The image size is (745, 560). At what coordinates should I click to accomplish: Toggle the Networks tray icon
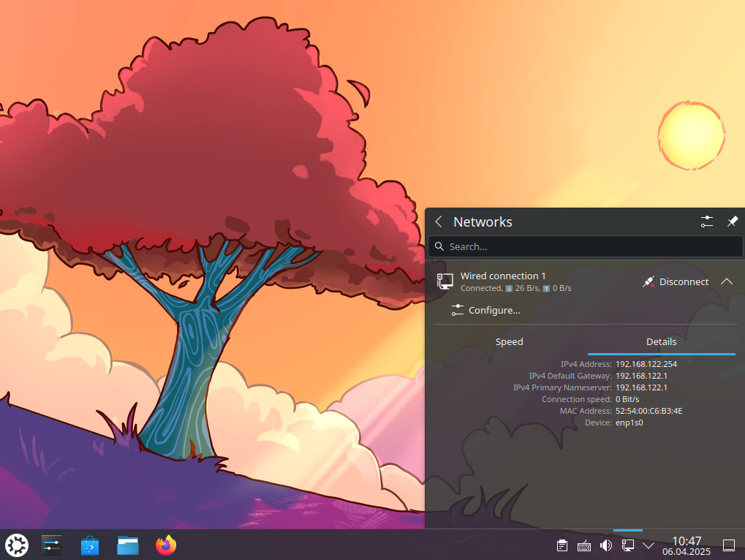coord(627,545)
